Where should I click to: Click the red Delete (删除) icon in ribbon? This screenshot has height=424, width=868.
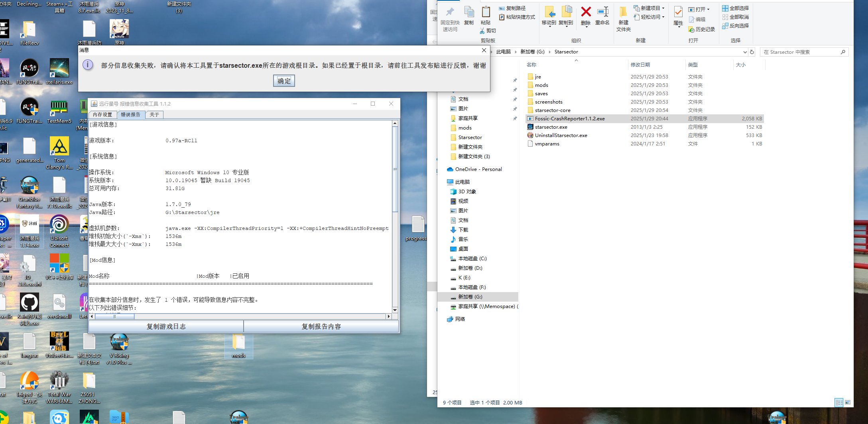click(586, 13)
